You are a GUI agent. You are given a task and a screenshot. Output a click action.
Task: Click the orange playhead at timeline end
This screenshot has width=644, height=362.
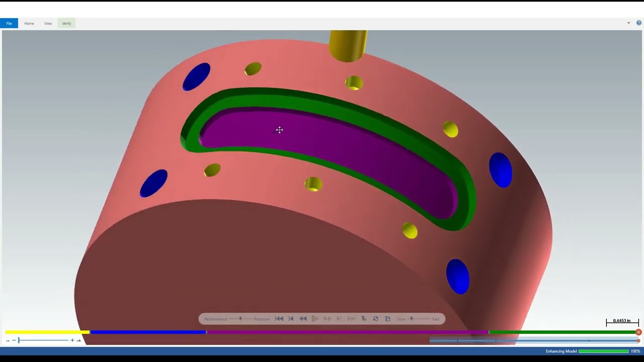pyautogui.click(x=638, y=332)
